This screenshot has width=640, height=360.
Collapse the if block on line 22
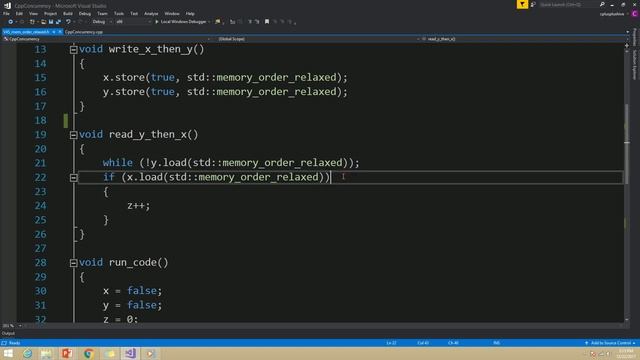tap(73, 178)
